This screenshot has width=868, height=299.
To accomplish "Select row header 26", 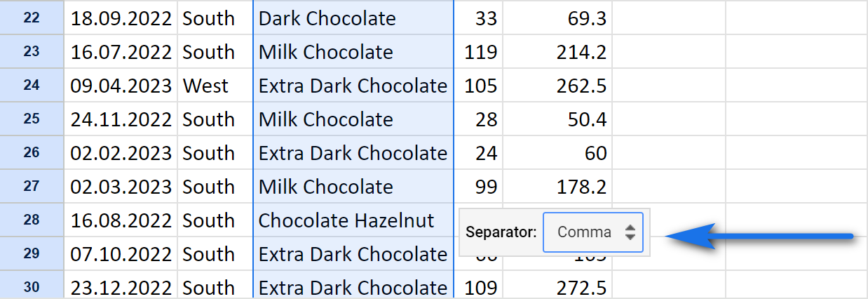I will pos(32,152).
